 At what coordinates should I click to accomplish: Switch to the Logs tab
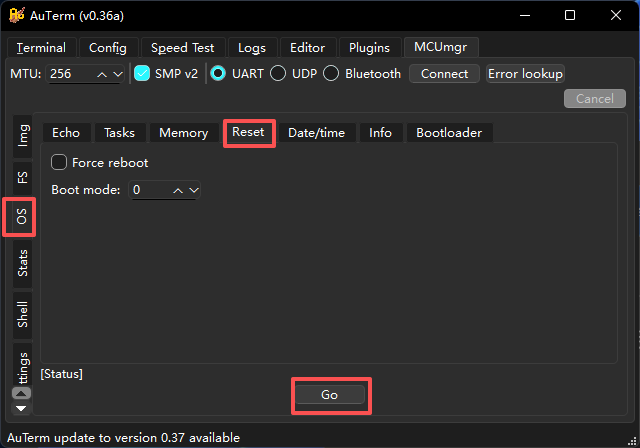252,48
